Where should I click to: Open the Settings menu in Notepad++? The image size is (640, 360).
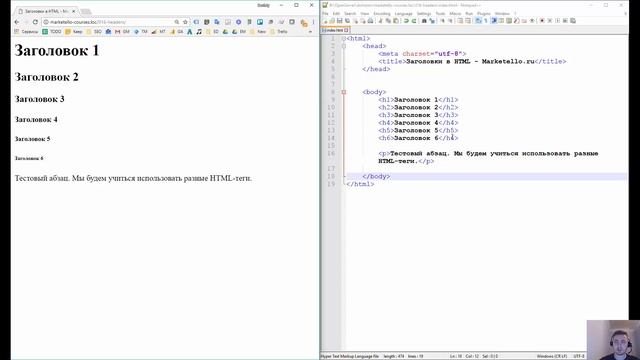424,13
